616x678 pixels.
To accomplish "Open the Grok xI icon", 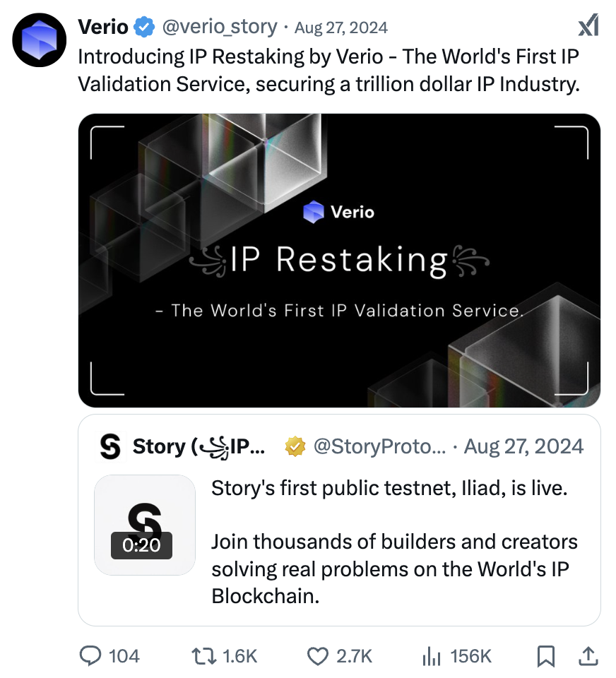I will pyautogui.click(x=588, y=25).
